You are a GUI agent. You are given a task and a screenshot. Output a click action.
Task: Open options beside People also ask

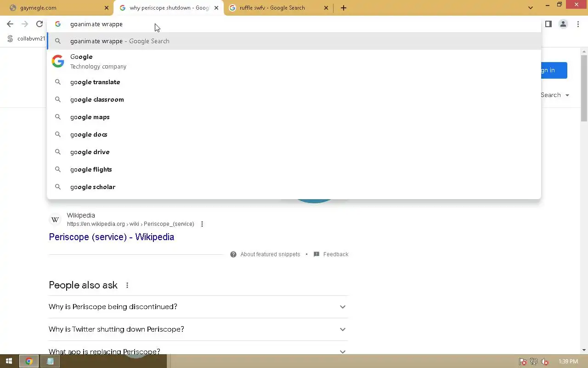point(127,285)
